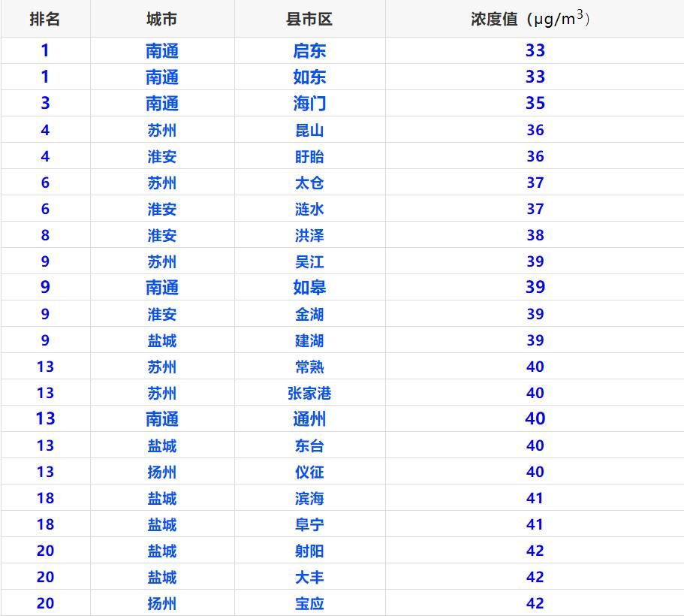The width and height of the screenshot is (684, 616).
Task: Select the 太仓 county cell
Action: [x=309, y=183]
